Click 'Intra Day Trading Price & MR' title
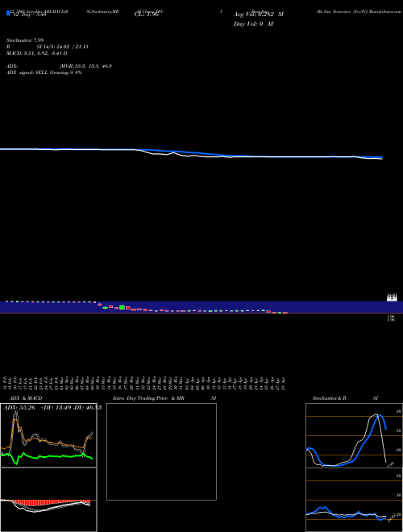This screenshot has height=532, width=403. coord(148,398)
